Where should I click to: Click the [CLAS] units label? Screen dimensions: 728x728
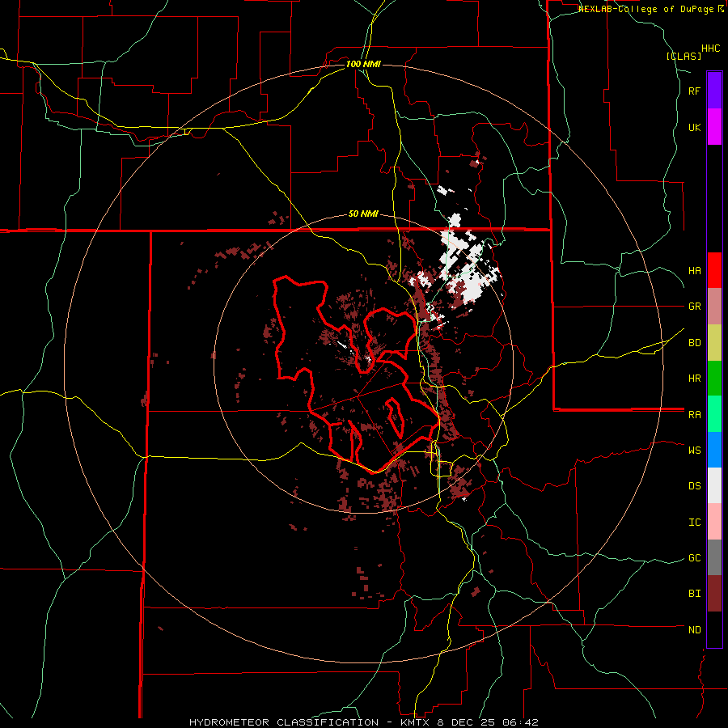pyautogui.click(x=684, y=56)
